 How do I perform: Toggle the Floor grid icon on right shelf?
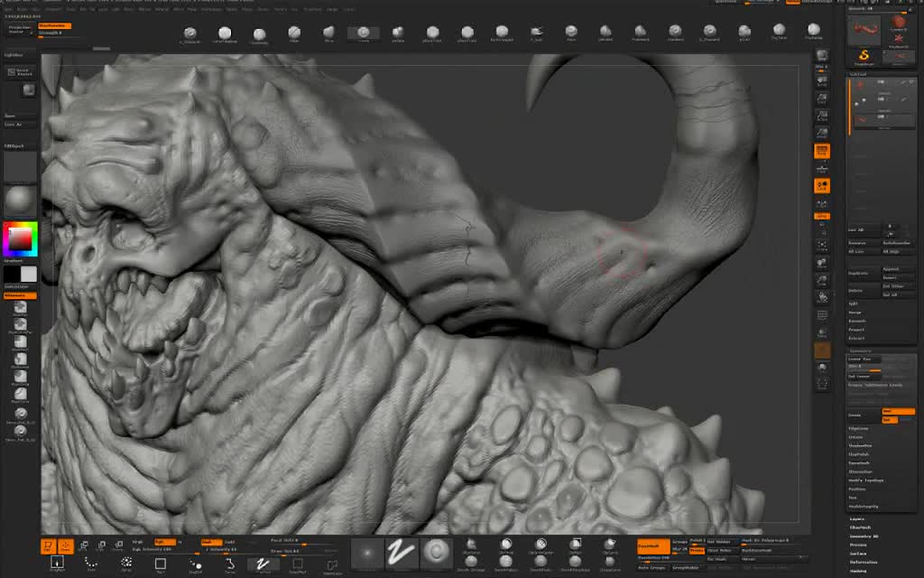[822, 169]
